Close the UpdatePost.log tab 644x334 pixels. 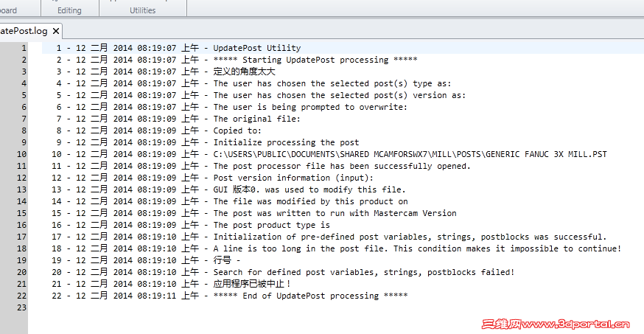(56, 31)
